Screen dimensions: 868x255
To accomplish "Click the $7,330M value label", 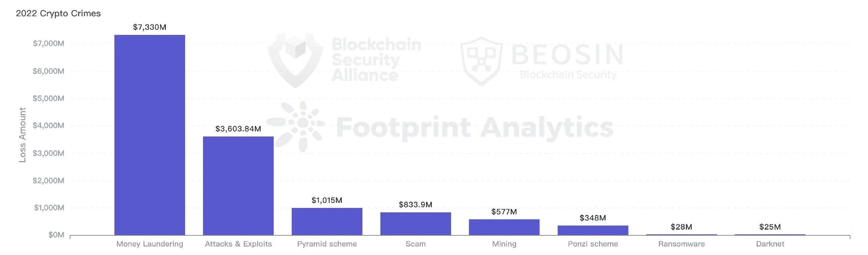I will point(150,27).
